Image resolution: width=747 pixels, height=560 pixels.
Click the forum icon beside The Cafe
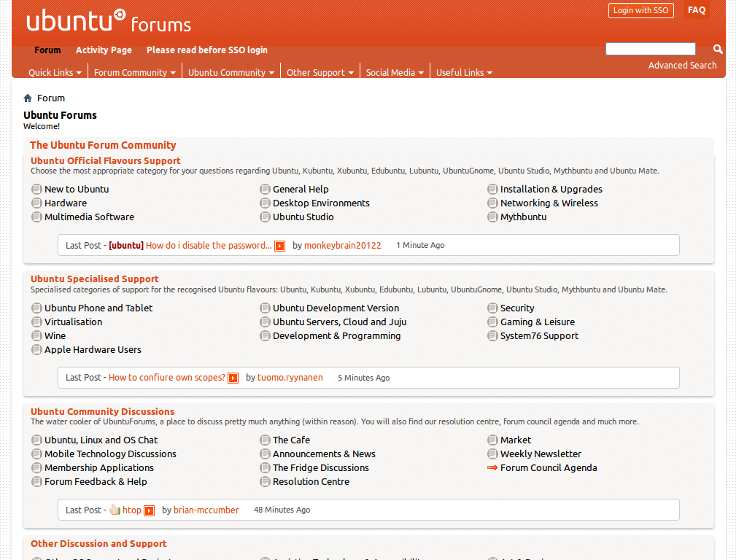(265, 440)
